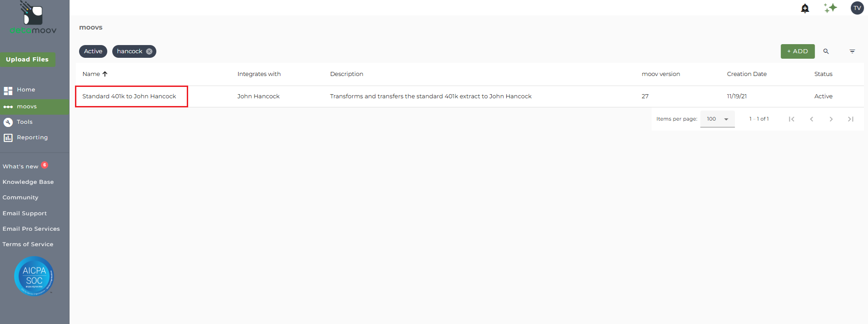Open the Terms of Service link
Image resolution: width=868 pixels, height=324 pixels.
(x=28, y=244)
